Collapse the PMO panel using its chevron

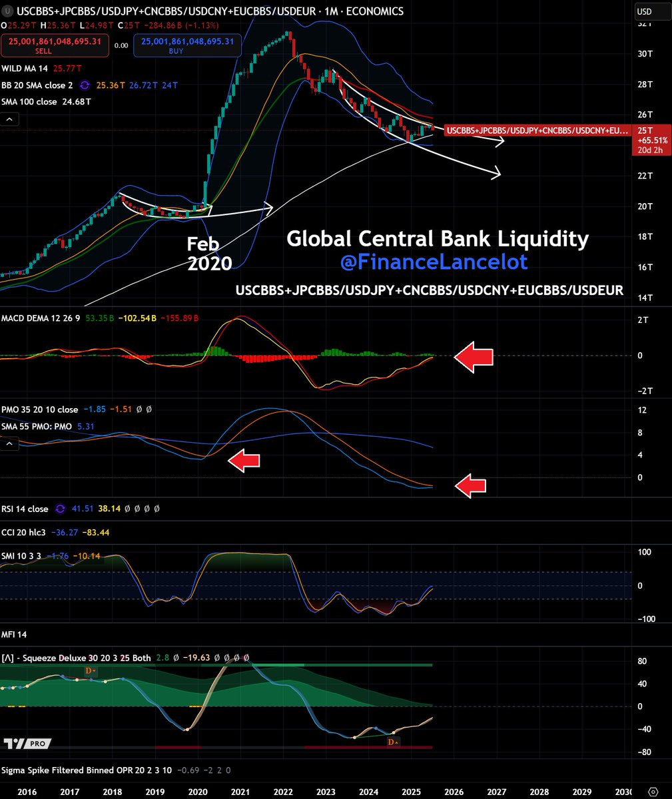[9, 443]
